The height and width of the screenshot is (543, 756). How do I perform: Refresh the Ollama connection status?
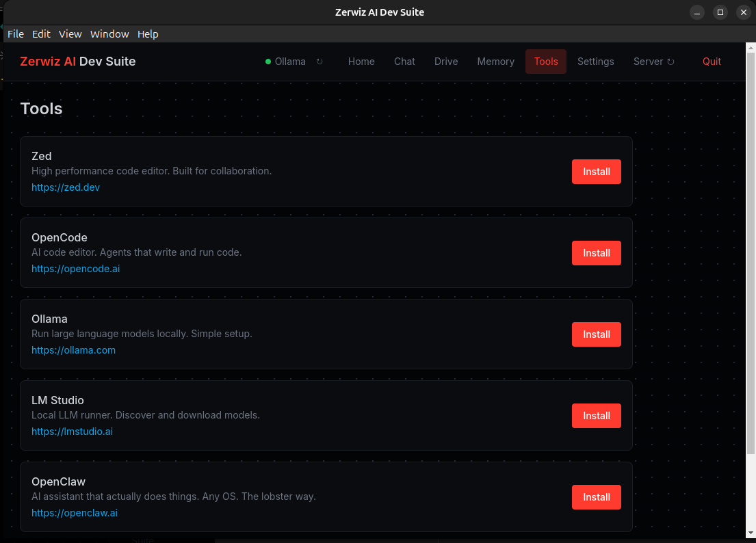pos(319,61)
